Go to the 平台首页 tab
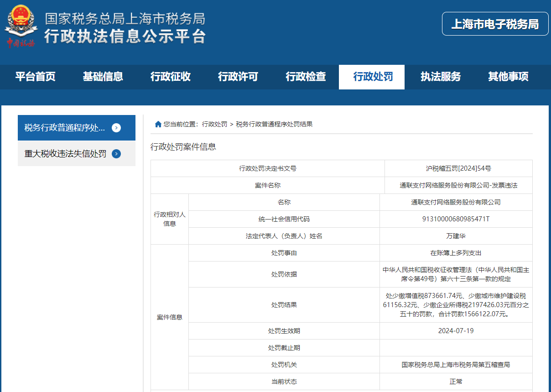Viewport: 551px width, 392px height. [35, 77]
